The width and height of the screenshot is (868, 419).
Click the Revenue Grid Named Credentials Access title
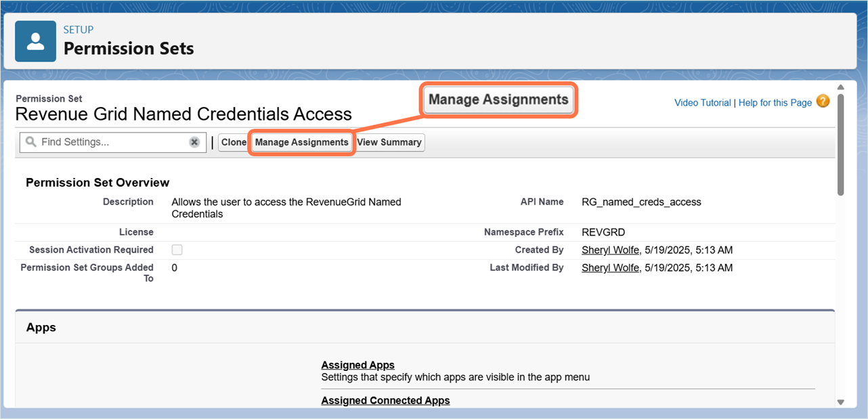click(x=183, y=114)
